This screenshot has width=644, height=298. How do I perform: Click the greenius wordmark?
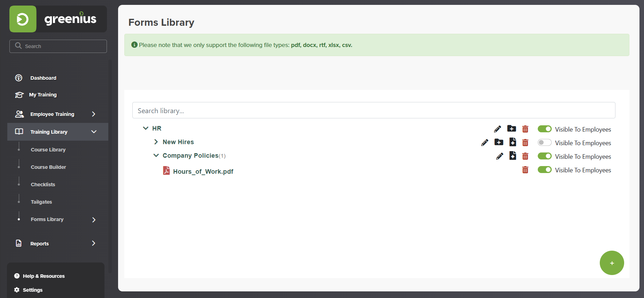click(70, 18)
